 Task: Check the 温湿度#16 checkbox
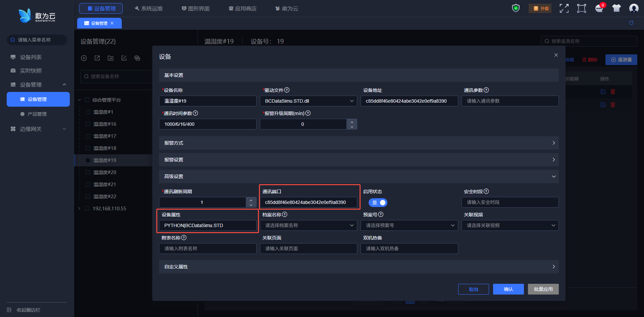pos(88,124)
